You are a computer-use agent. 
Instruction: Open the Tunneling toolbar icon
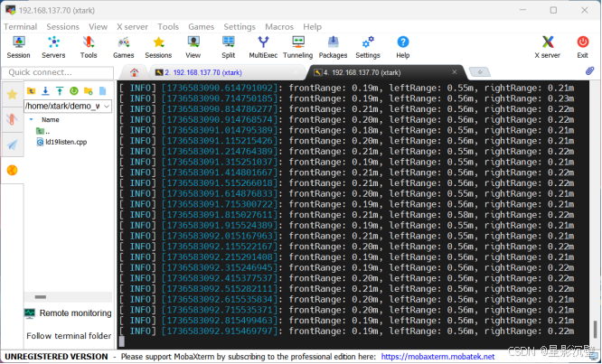pyautogui.click(x=298, y=47)
